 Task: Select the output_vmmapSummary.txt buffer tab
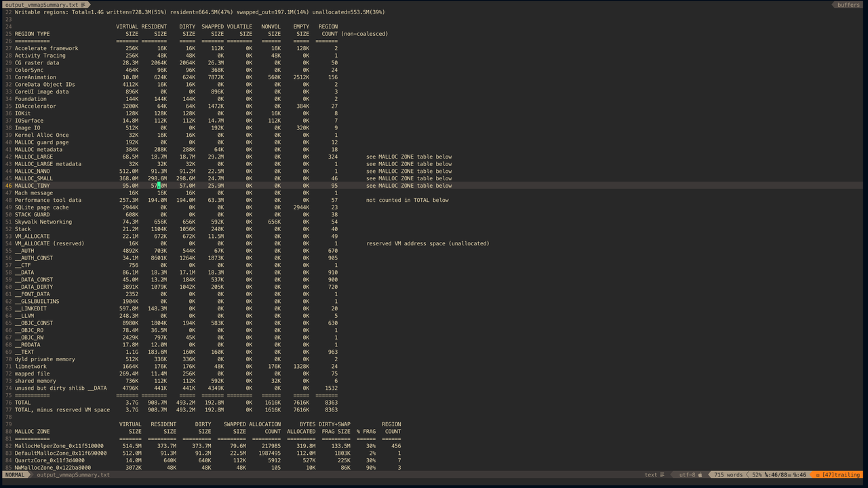click(x=41, y=5)
